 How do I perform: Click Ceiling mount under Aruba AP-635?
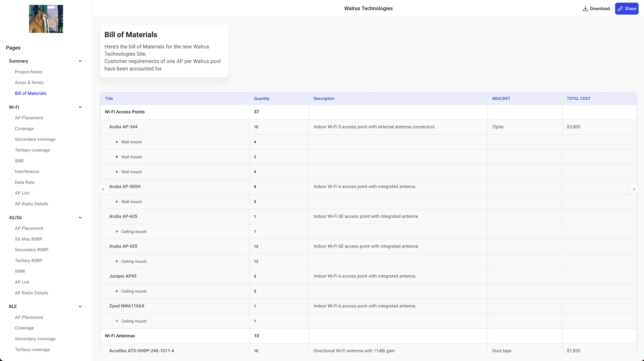pyautogui.click(x=134, y=232)
